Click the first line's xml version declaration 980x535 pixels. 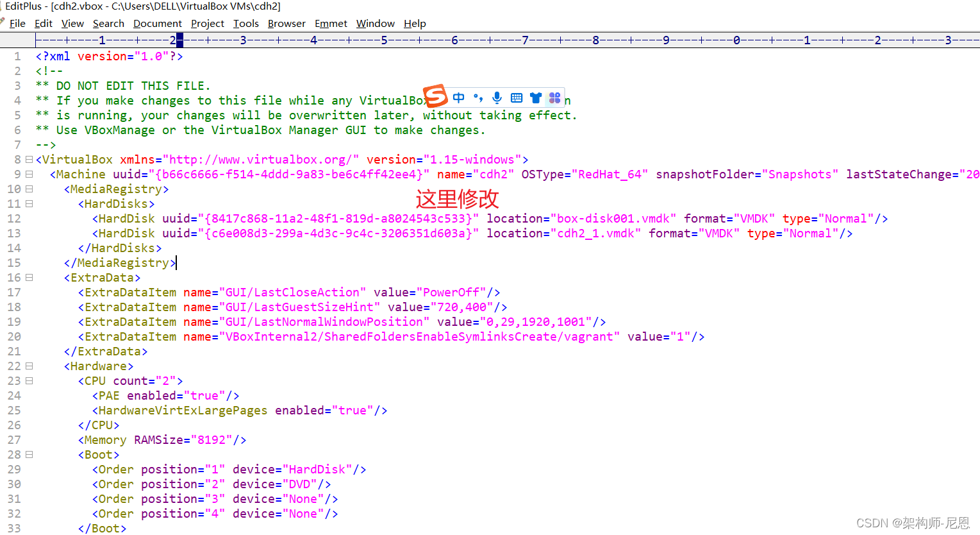click(x=110, y=56)
